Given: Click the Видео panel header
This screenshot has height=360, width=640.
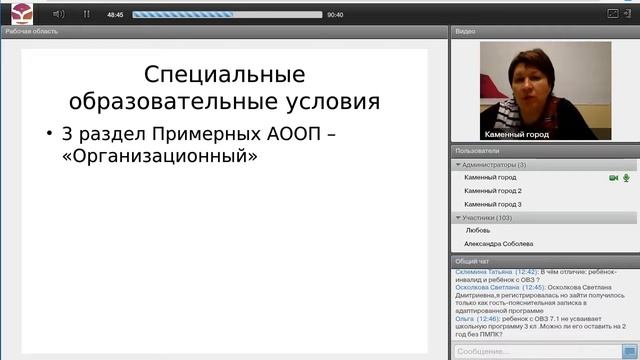Looking at the screenshot, I should (545, 31).
